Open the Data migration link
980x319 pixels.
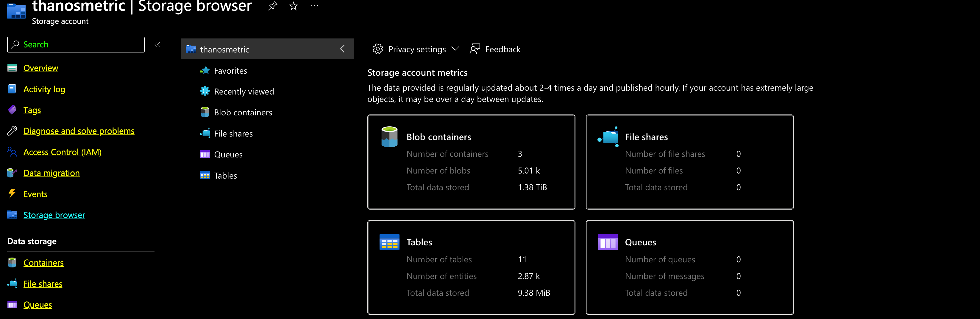(x=52, y=173)
